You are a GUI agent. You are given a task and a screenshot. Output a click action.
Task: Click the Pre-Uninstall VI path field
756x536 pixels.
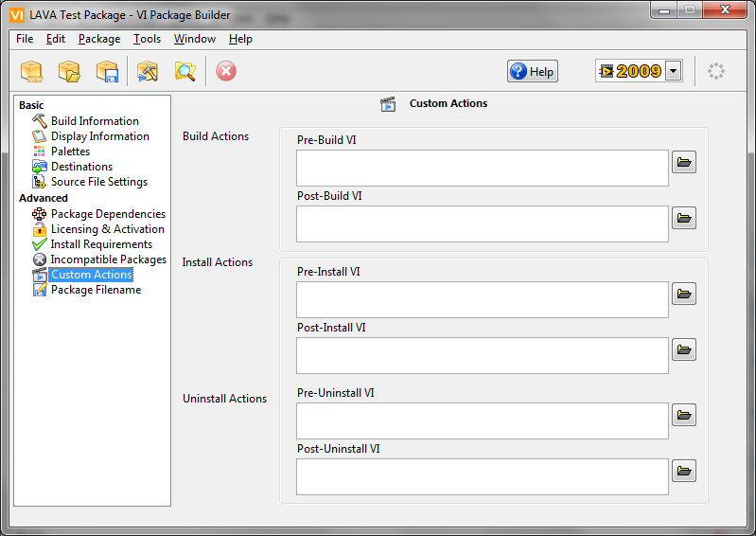(x=483, y=420)
